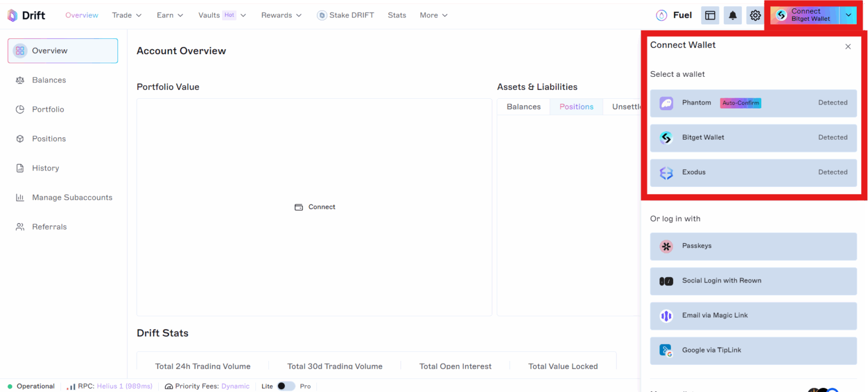Click Connect in Portfolio Value panel

[x=315, y=207]
